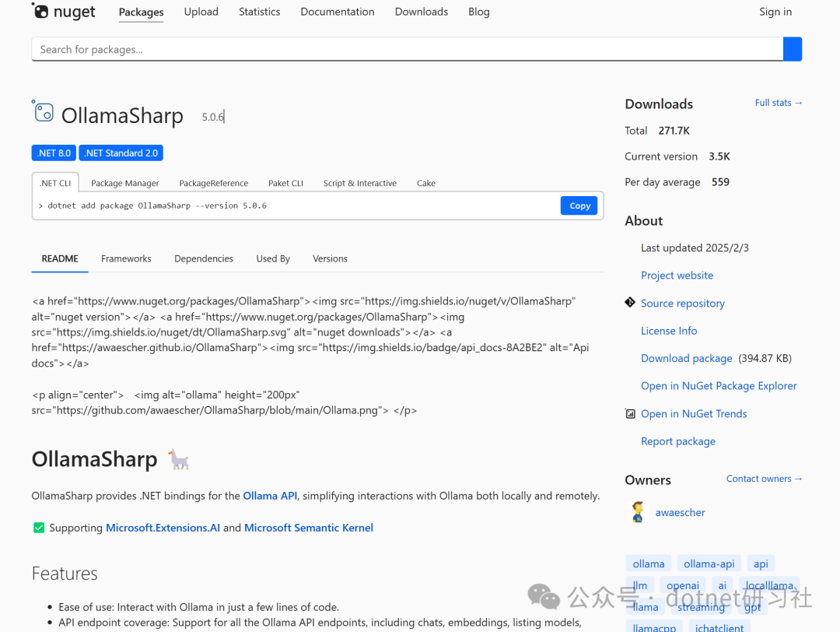Click the Ollama API link

click(270, 496)
